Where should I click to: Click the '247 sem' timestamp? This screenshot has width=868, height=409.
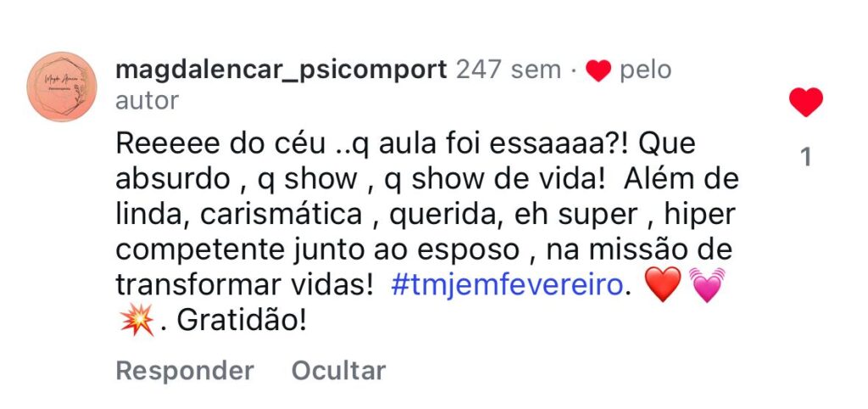[x=508, y=70]
